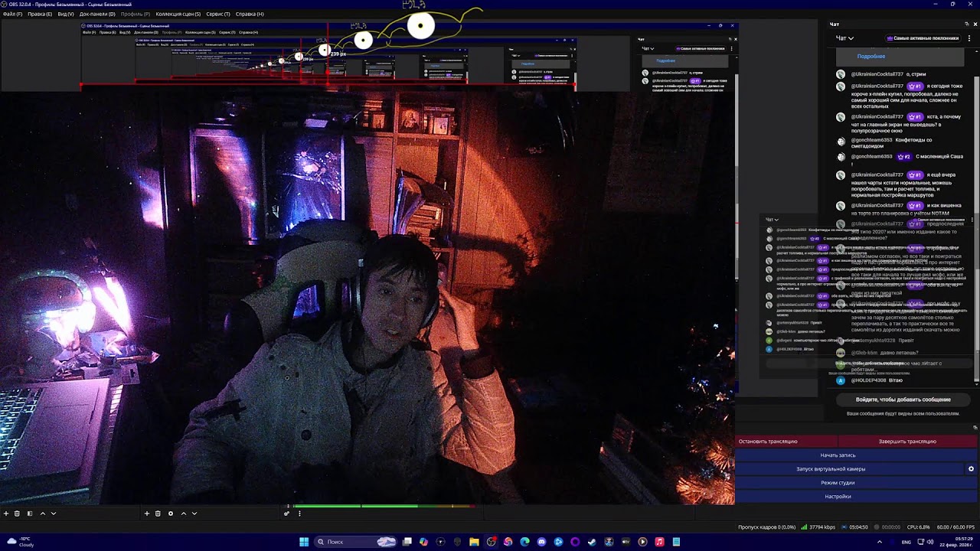
Task: Open the weather widget showing -10°C Cloudy
Action: coord(21,542)
